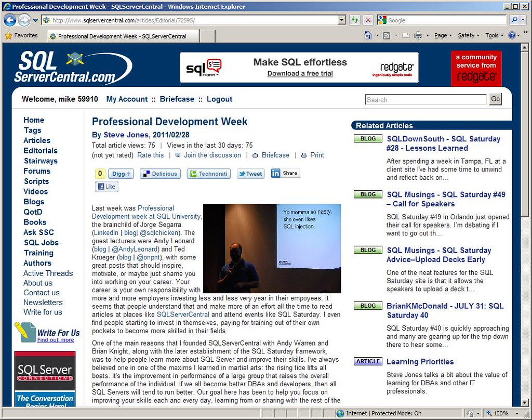Open the Tools menu

coord(494,35)
